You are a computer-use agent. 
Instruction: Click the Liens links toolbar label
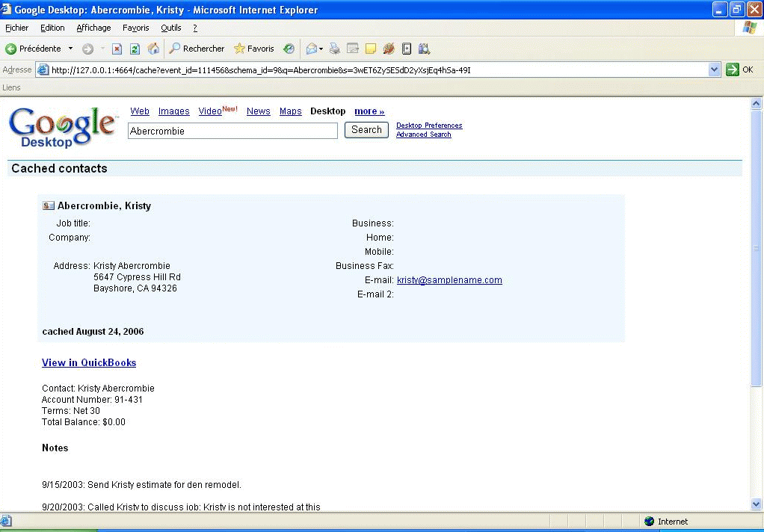(11, 87)
